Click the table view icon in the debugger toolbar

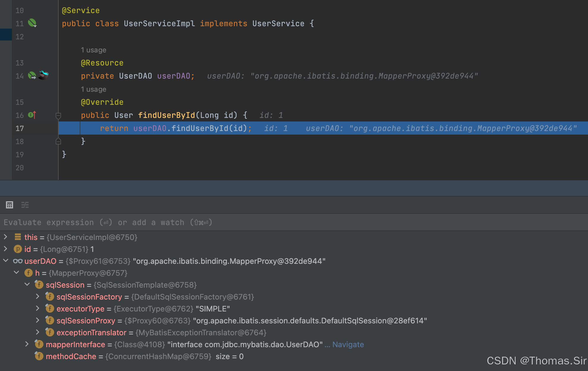[x=10, y=205]
